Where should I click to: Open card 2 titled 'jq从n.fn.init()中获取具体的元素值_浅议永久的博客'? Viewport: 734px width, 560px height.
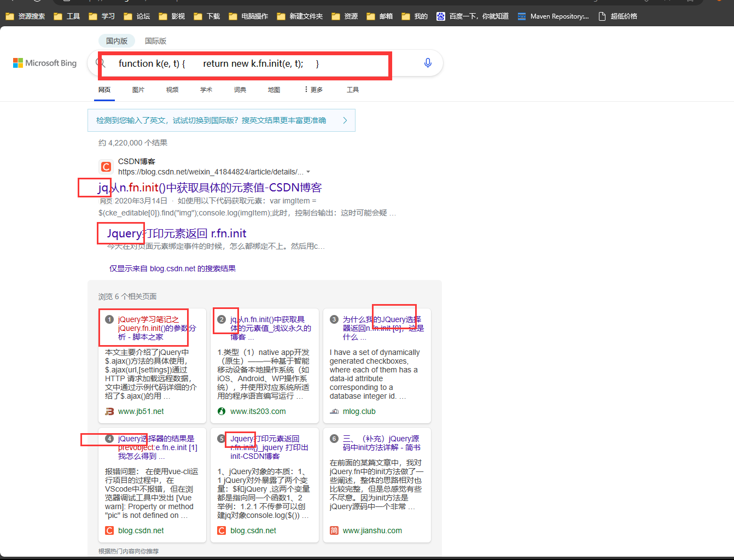click(271, 328)
